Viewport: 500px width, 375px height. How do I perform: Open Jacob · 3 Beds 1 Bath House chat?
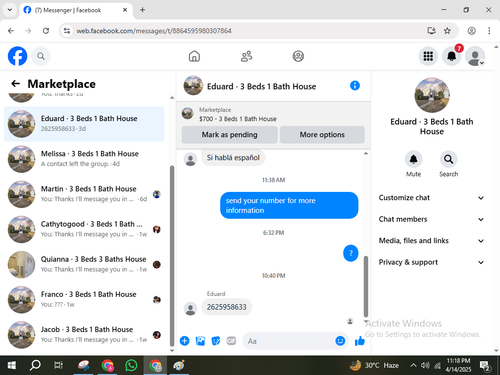click(84, 334)
